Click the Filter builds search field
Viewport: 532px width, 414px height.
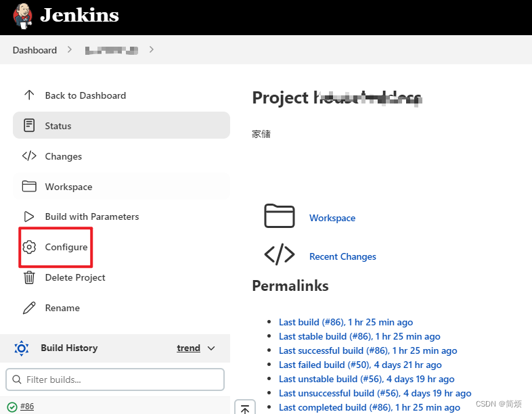point(115,379)
